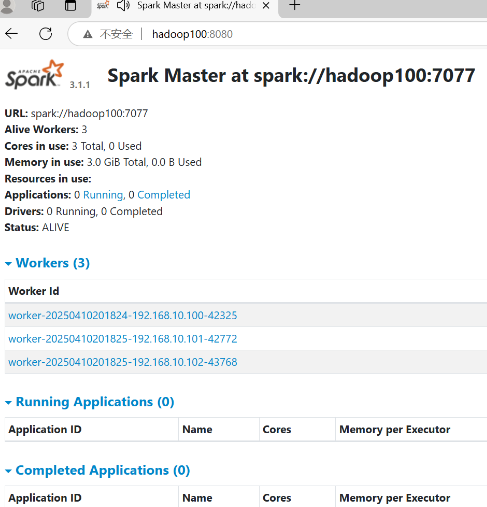Viewport: 487px width, 507px height.
Task: Open the vertical tab actions menu icon
Action: pyautogui.click(x=70, y=6)
